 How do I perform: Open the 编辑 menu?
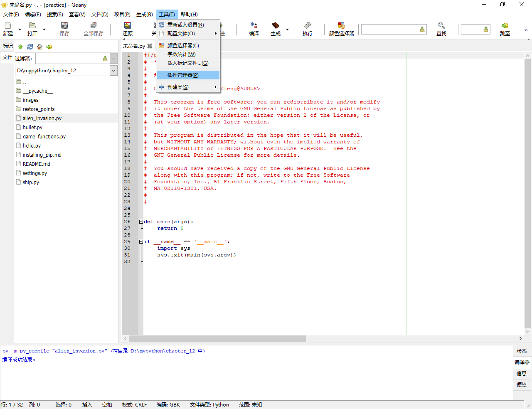33,15
